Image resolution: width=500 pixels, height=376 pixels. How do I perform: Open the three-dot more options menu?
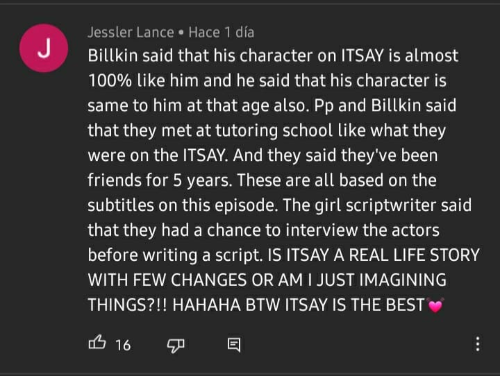click(x=478, y=344)
